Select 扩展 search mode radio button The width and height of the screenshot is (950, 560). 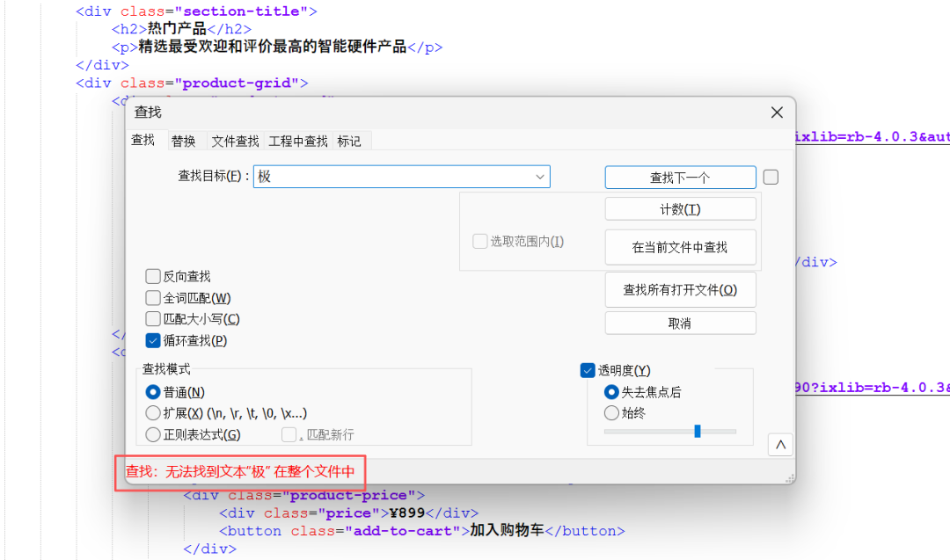coord(153,413)
